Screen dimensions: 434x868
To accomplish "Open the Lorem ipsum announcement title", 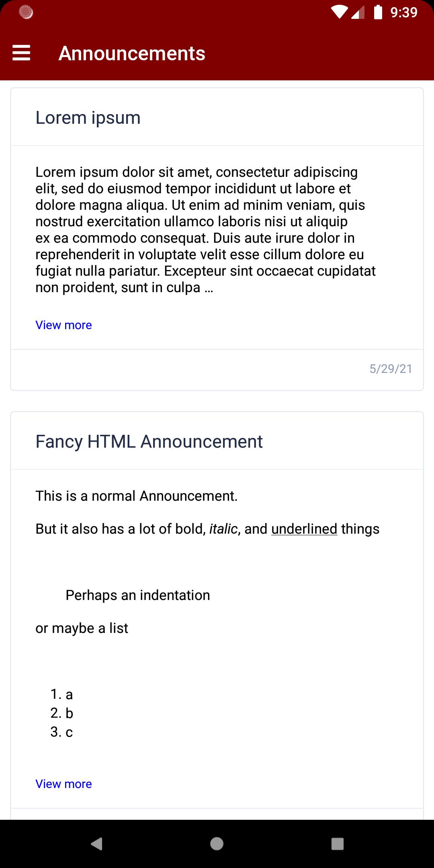I will pyautogui.click(x=88, y=118).
